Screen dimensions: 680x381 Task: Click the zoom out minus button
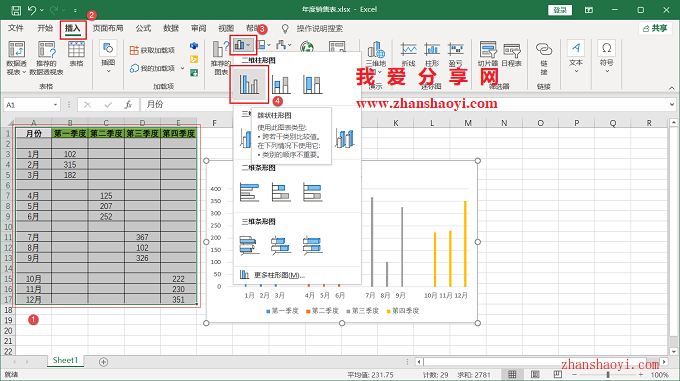pyautogui.click(x=575, y=374)
